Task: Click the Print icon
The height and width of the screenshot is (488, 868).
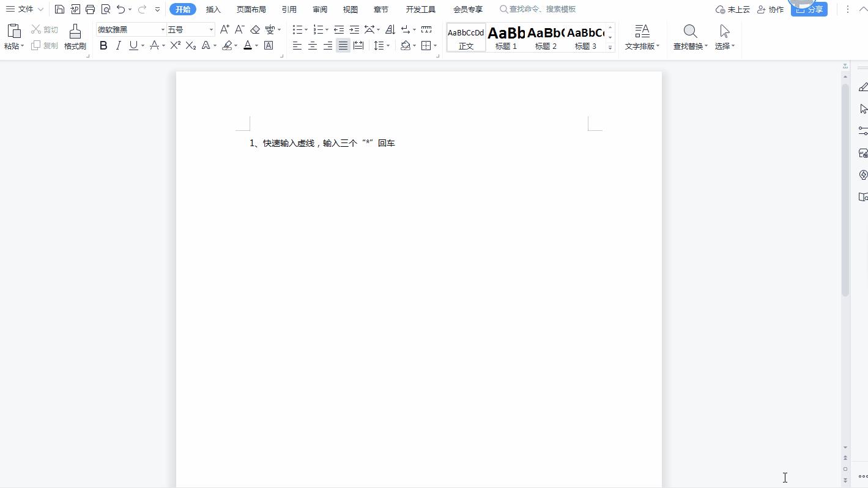Action: pyautogui.click(x=91, y=9)
